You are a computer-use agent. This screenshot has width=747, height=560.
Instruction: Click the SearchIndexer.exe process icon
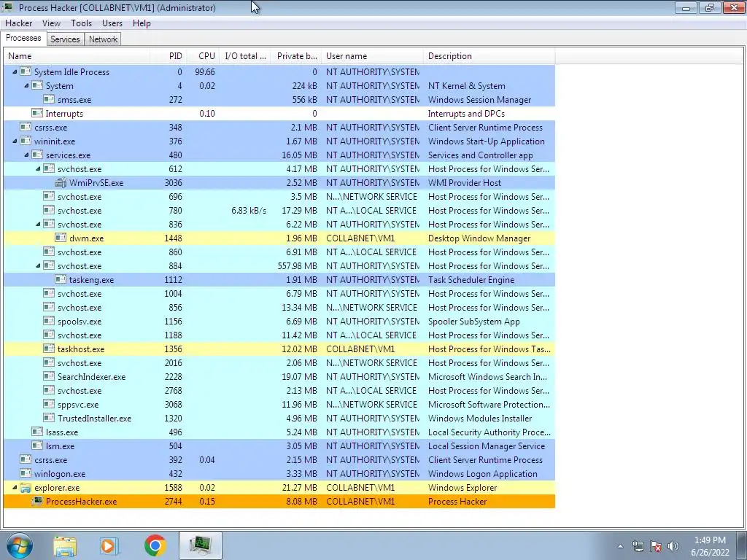pyautogui.click(x=49, y=377)
